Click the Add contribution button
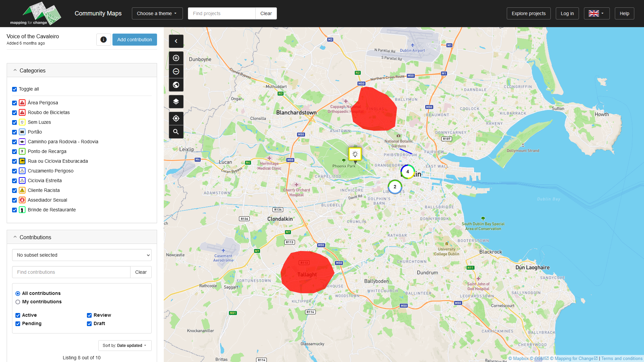The image size is (644, 362). coord(135,40)
